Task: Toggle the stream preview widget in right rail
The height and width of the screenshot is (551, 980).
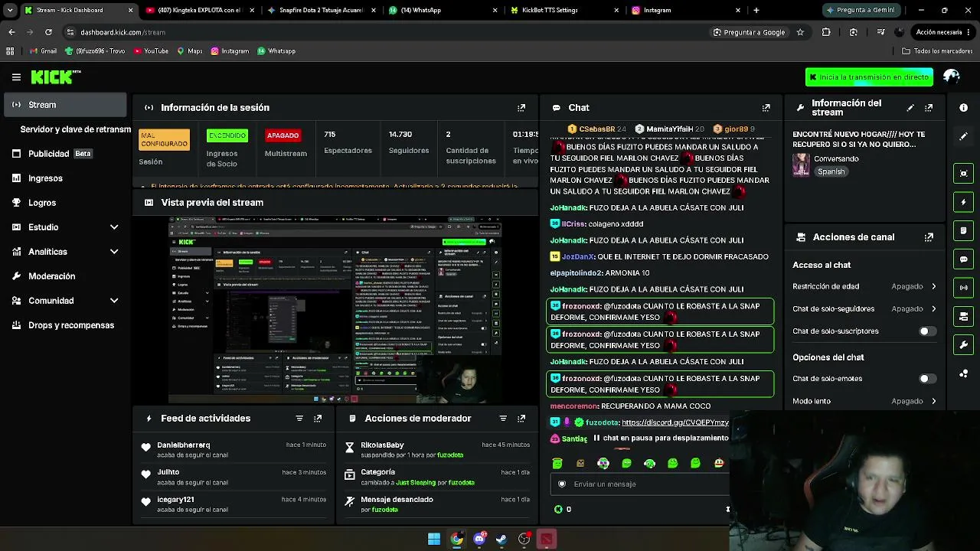Action: [x=964, y=173]
